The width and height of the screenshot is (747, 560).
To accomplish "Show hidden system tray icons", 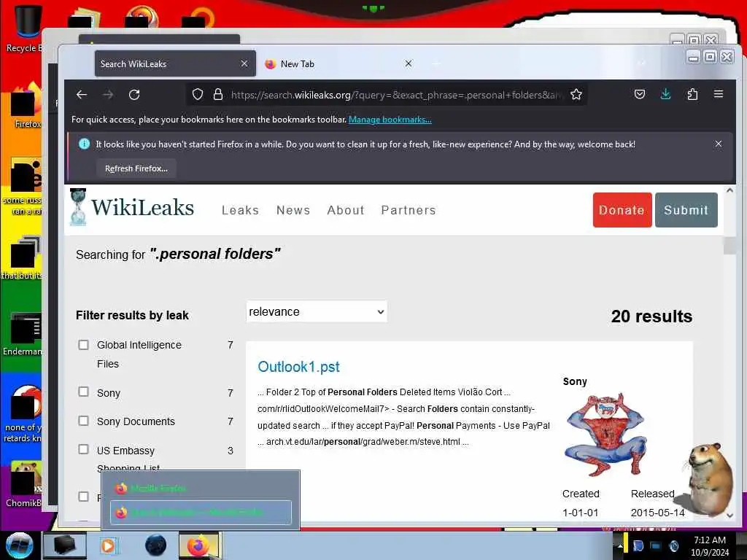I will [x=620, y=546].
